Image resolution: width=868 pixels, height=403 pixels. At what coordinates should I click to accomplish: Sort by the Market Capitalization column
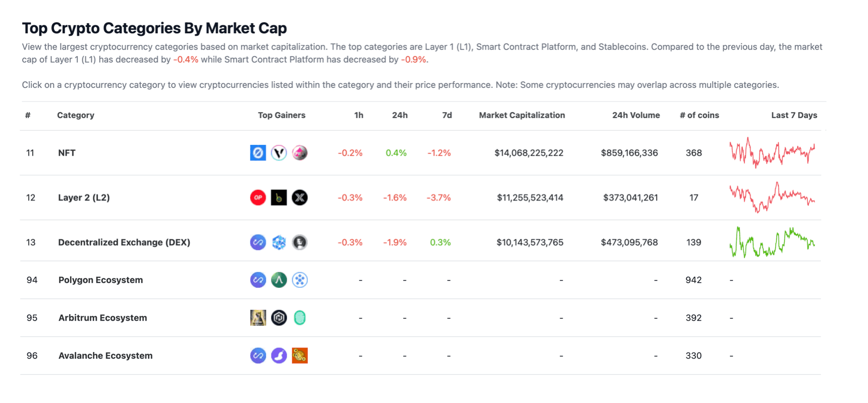pyautogui.click(x=522, y=115)
